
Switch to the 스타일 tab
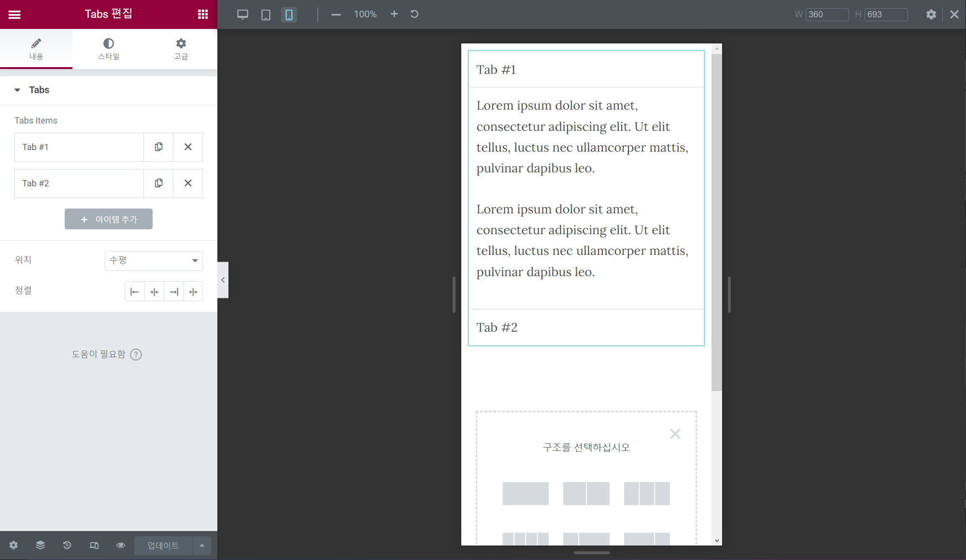point(109,49)
